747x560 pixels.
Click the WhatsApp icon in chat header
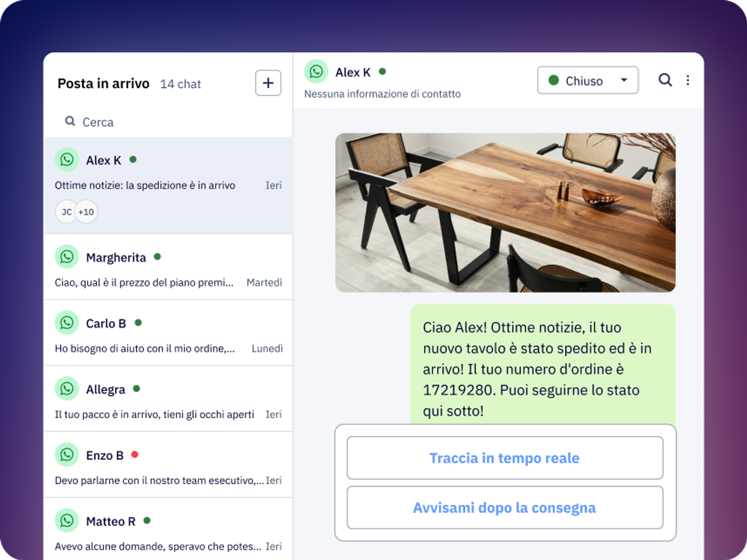click(x=316, y=72)
